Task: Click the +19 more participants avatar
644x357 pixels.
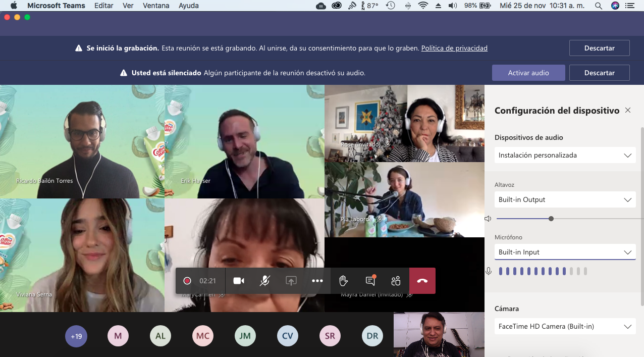Action: coord(76,336)
